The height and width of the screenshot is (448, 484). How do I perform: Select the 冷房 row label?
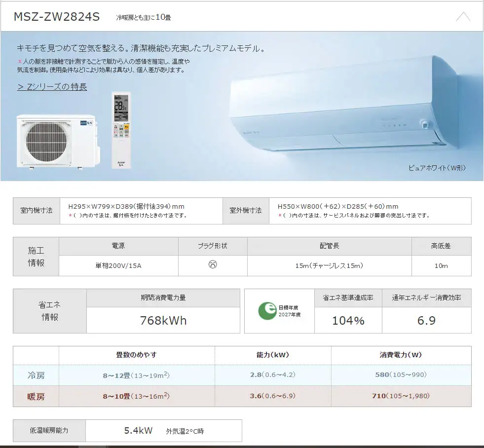pos(36,375)
